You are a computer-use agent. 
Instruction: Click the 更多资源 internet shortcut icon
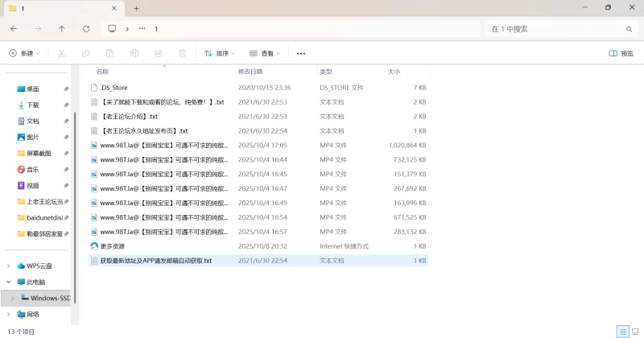point(94,246)
